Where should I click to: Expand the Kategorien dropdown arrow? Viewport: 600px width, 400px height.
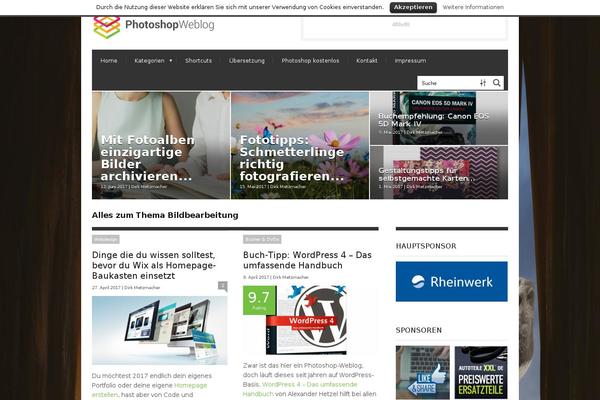[x=171, y=60]
